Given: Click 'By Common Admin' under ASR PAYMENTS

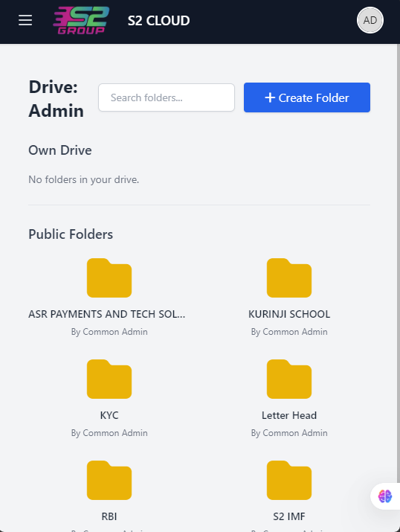Looking at the screenshot, I should (109, 332).
